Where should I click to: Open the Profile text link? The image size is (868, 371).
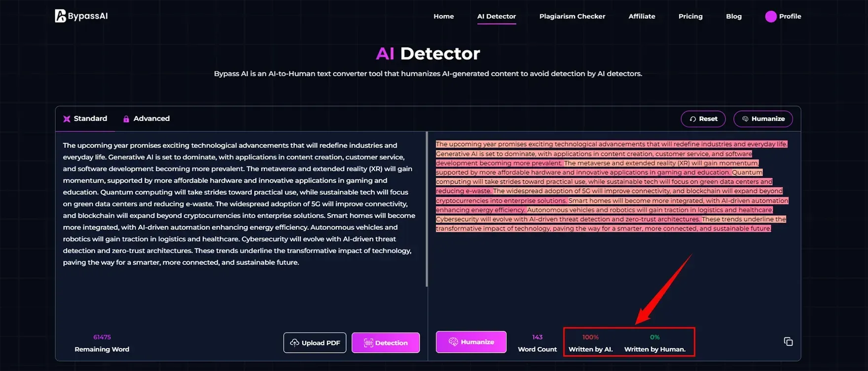click(790, 16)
